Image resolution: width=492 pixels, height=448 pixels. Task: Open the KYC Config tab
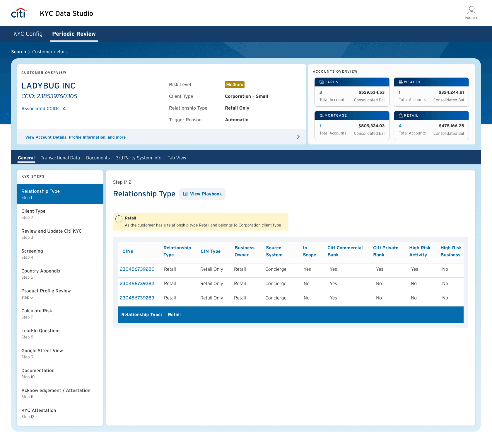click(x=28, y=34)
